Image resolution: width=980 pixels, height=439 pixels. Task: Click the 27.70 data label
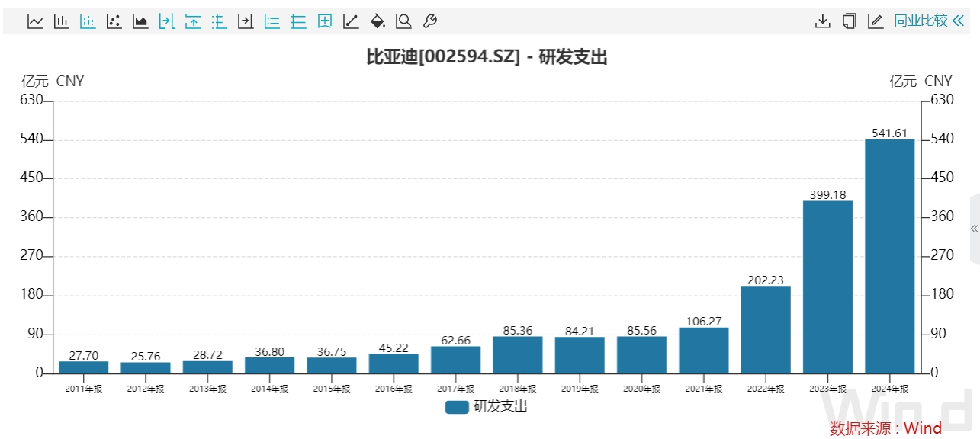click(x=84, y=356)
